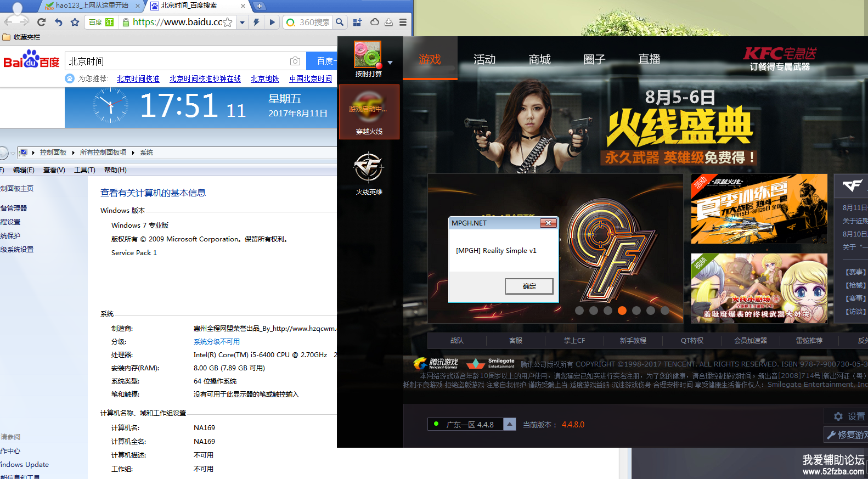The width and height of the screenshot is (868, 479).
Task: Close the MPGH.NET dialog
Action: tap(548, 223)
